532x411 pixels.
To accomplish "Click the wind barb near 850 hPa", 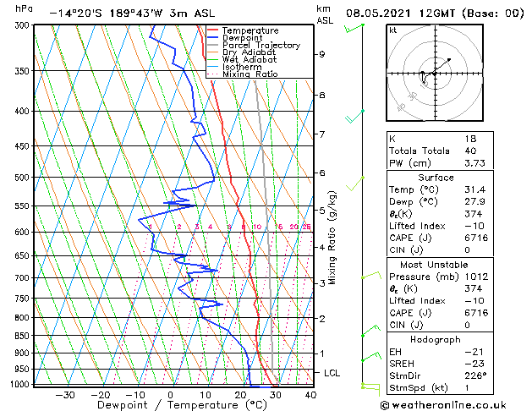I will tap(370, 331).
